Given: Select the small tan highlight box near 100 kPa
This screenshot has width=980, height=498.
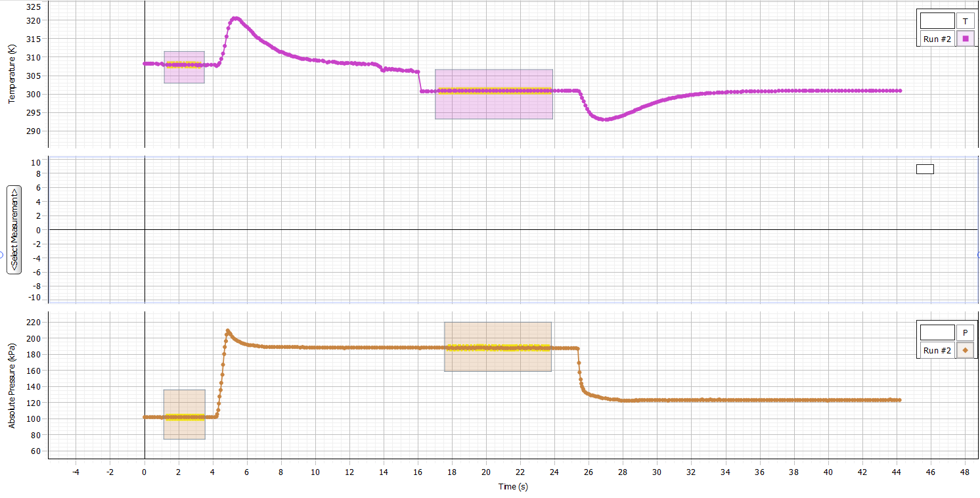Looking at the screenshot, I should pyautogui.click(x=184, y=429).
